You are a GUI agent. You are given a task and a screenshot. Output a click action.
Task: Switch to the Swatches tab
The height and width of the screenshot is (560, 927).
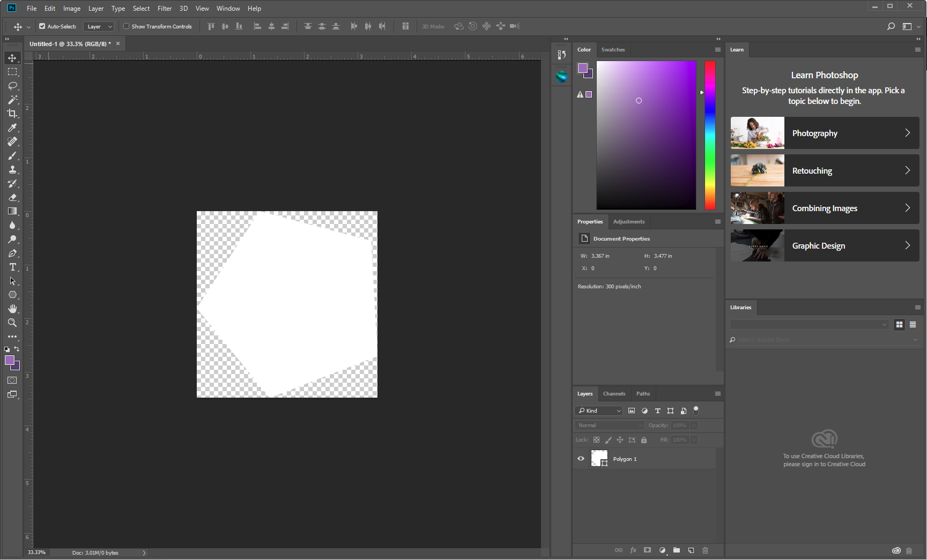pos(613,50)
